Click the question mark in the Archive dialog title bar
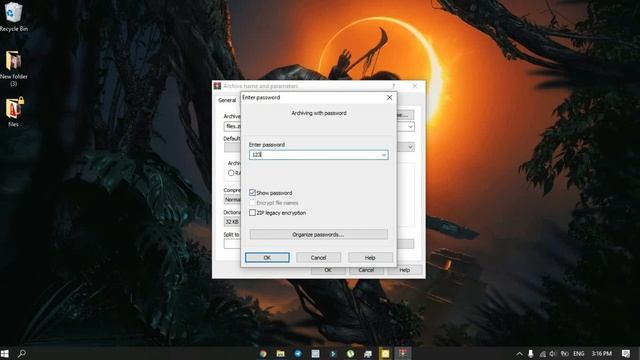 click(394, 86)
